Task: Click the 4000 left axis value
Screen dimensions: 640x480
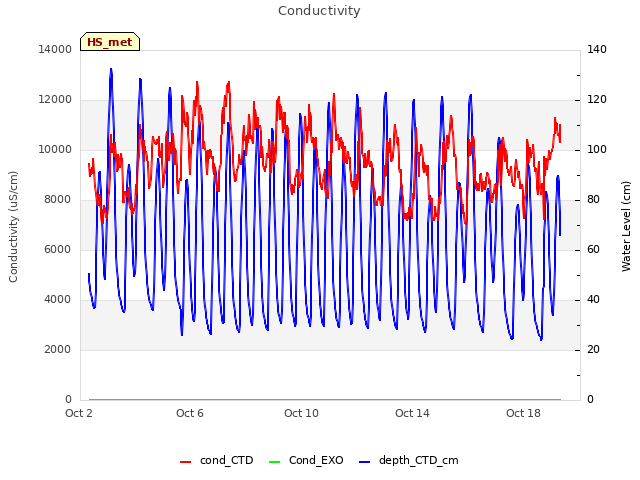Action: (x=58, y=300)
